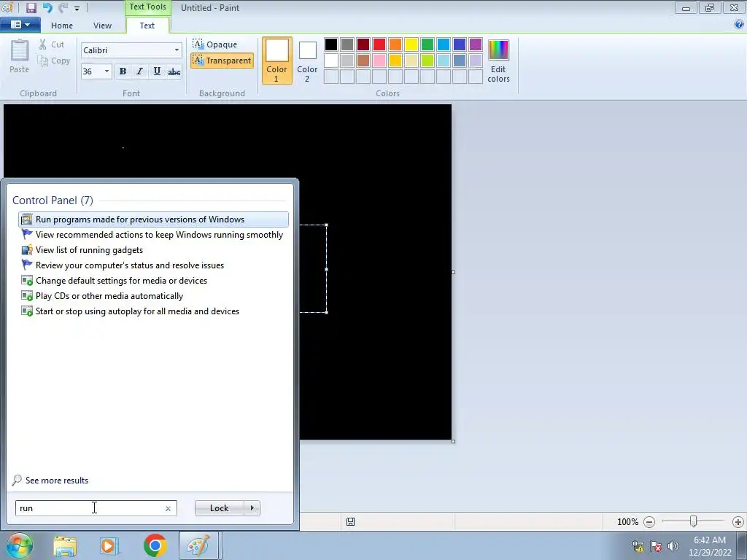Click the Action Center flag tray icon
The height and width of the screenshot is (560, 747).
656,546
